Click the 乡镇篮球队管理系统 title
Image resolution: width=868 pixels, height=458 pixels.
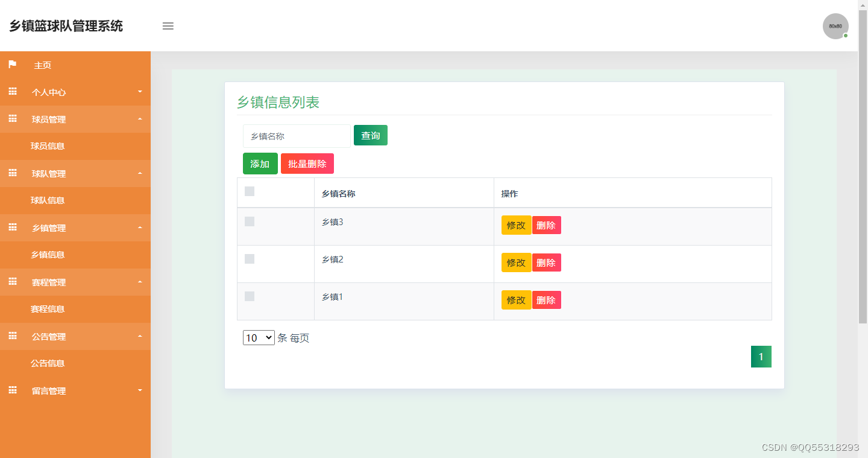tap(66, 26)
